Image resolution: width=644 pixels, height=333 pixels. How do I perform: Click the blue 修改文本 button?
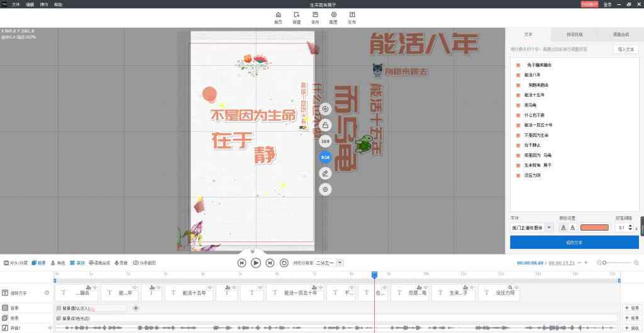[x=575, y=243]
